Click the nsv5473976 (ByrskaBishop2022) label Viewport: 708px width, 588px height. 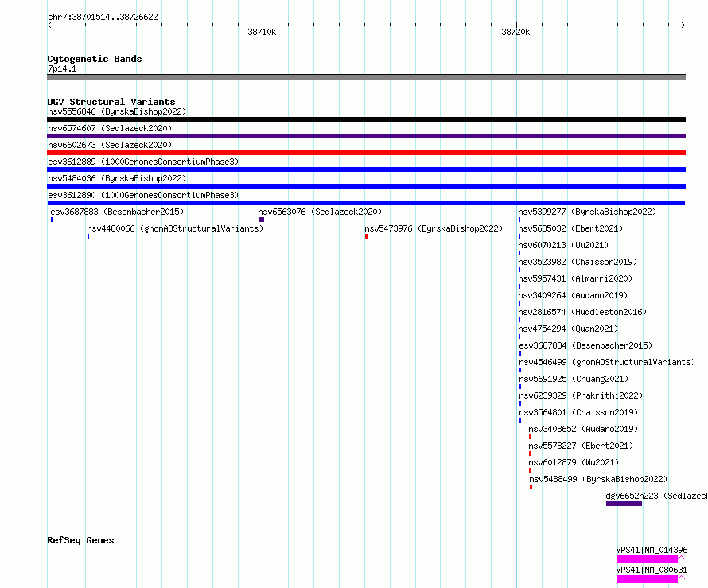[434, 228]
